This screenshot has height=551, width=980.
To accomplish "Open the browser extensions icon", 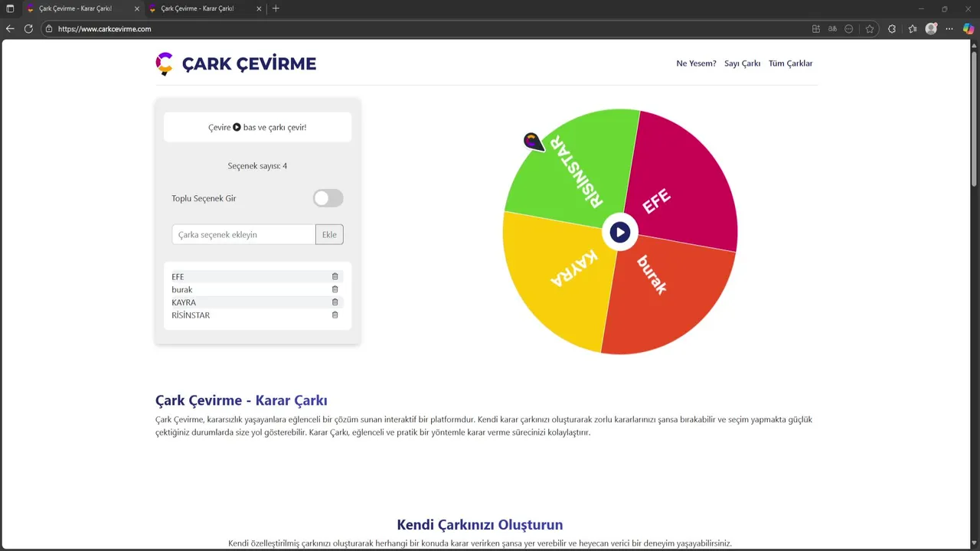I will click(x=892, y=29).
